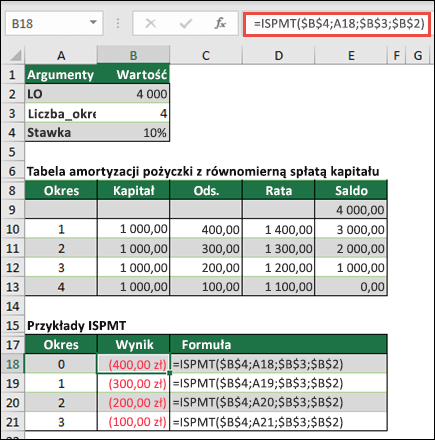Select row 6 header

coord(13,171)
